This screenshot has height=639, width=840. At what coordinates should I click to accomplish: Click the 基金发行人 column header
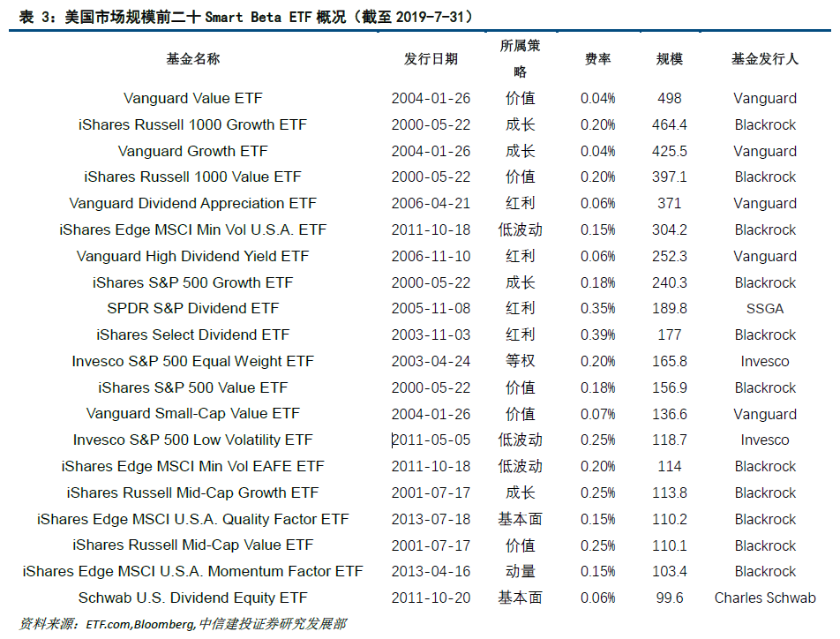pyautogui.click(x=764, y=58)
